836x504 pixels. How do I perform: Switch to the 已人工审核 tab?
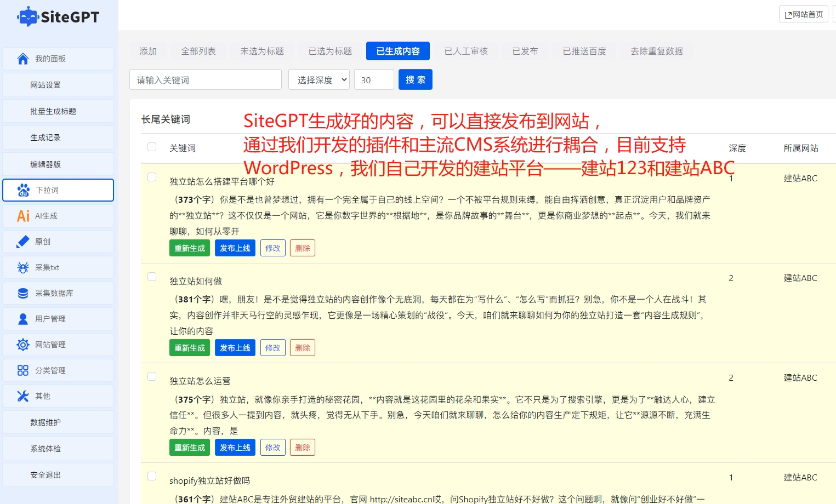(466, 51)
